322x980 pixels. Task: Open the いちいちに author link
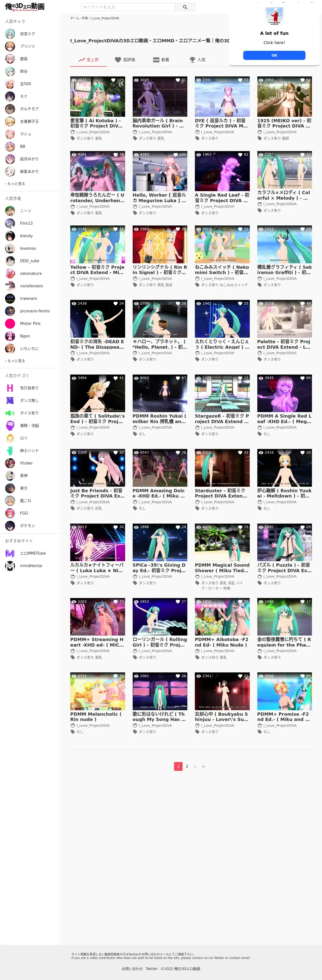(29, 349)
